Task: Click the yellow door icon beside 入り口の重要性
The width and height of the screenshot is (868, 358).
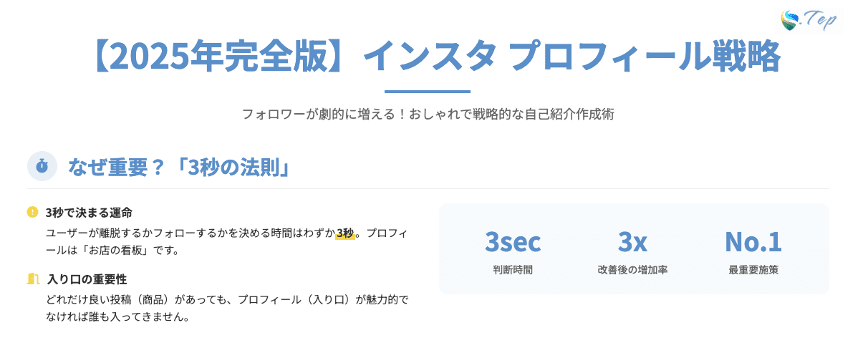Action: pyautogui.click(x=32, y=279)
